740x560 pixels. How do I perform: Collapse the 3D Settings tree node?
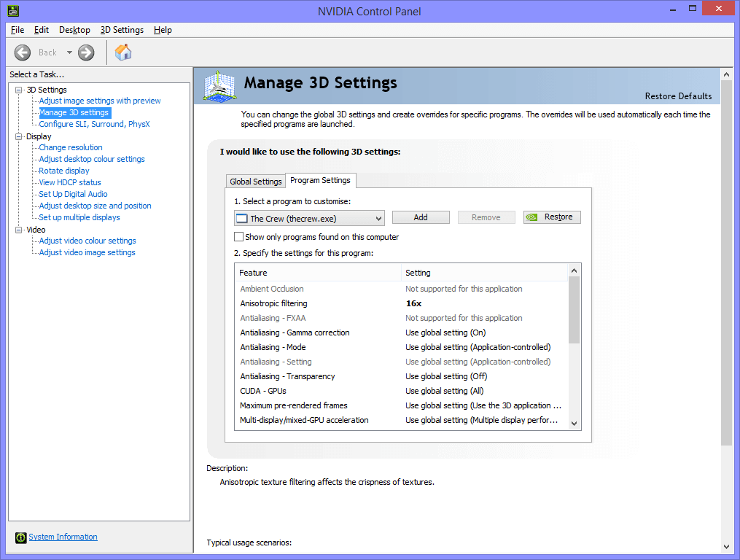[x=19, y=90]
